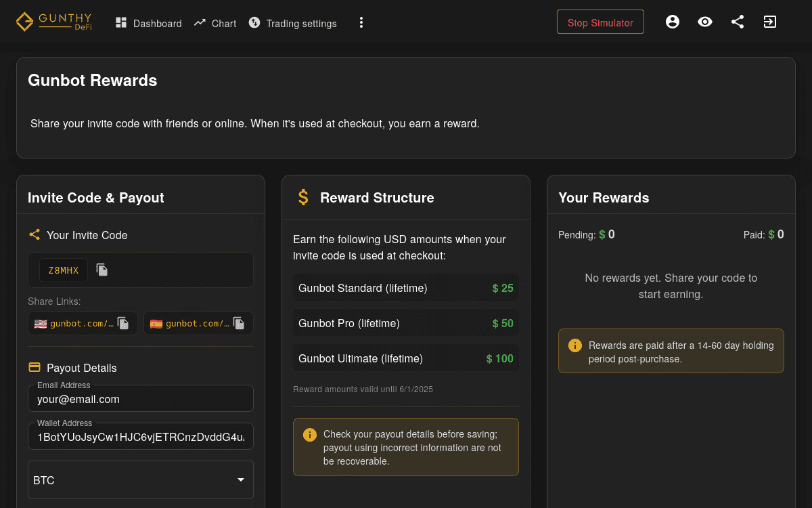Go to the Dashboard
Screen dimensions: 812x508
click(148, 23)
